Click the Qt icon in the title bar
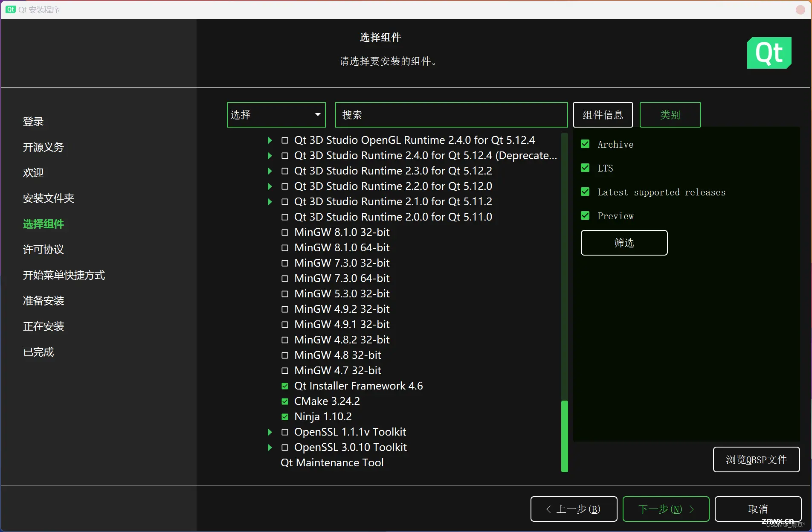 [11, 9]
